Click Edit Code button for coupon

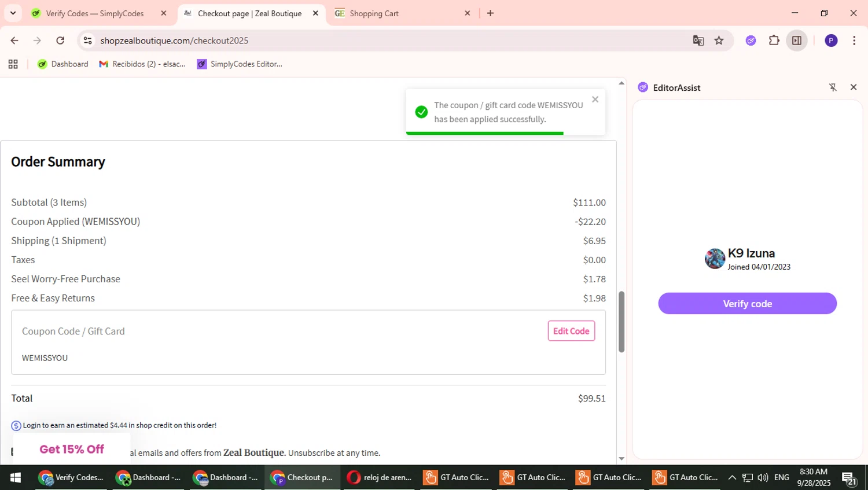click(x=571, y=331)
